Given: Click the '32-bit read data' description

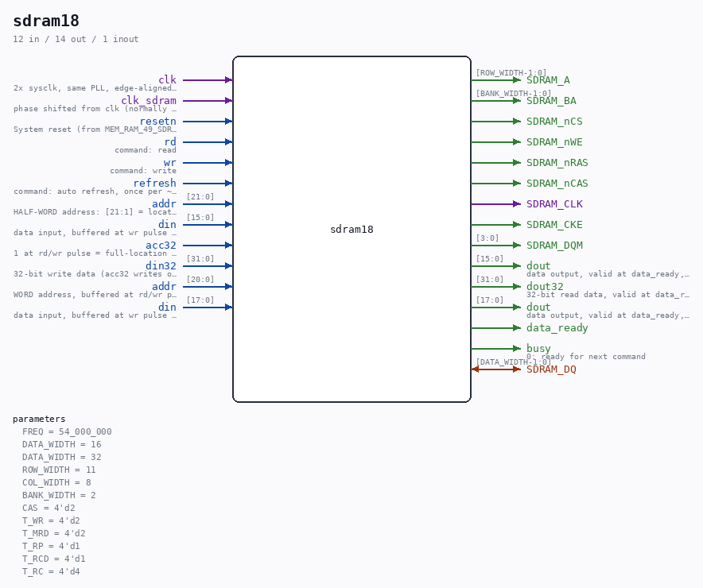Looking at the screenshot, I should (x=608, y=294).
